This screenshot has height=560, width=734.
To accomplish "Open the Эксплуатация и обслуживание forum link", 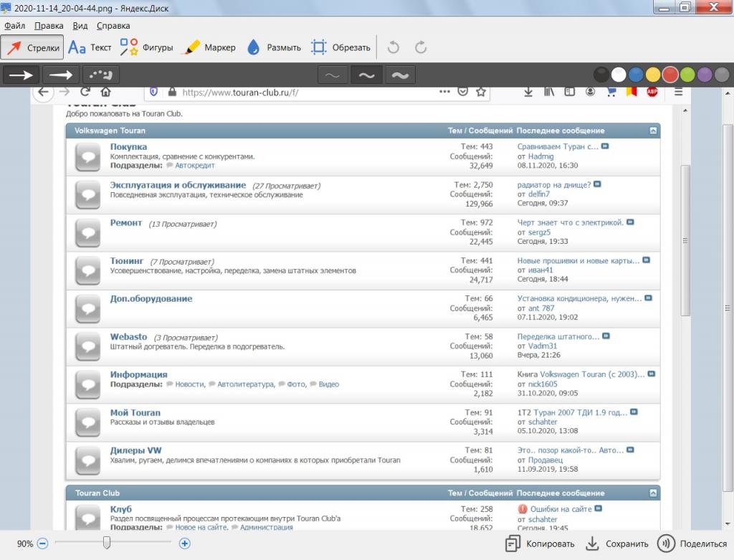I will click(178, 185).
